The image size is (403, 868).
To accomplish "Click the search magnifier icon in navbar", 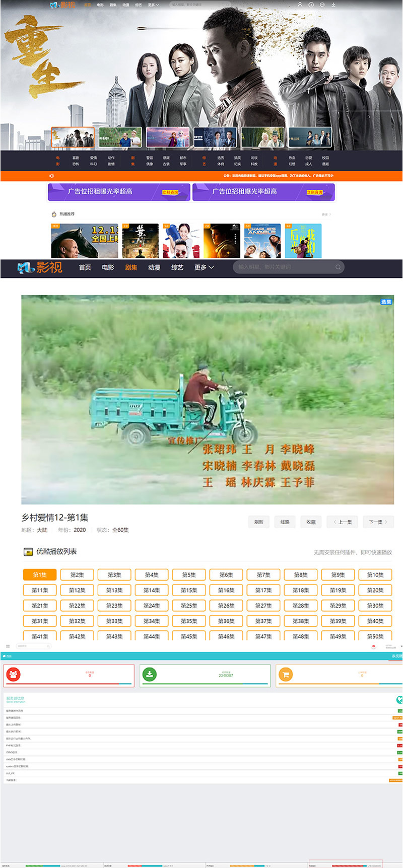I will click(338, 267).
